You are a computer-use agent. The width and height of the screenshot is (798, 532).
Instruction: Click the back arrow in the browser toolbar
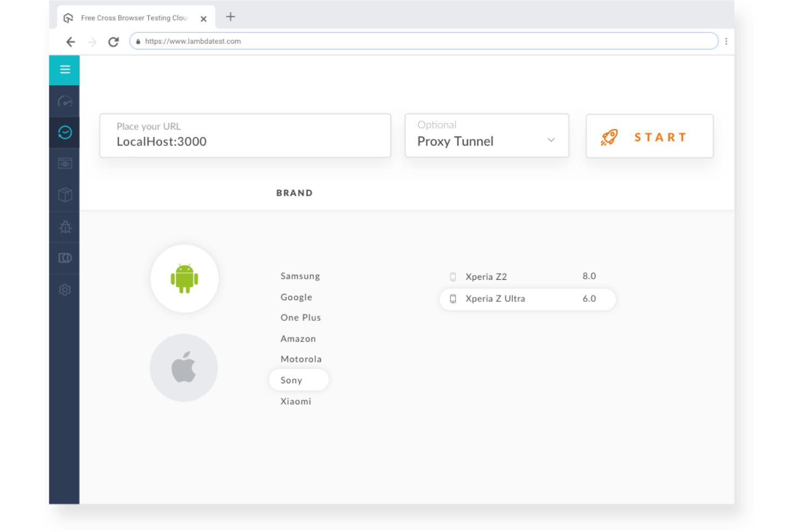(x=71, y=42)
